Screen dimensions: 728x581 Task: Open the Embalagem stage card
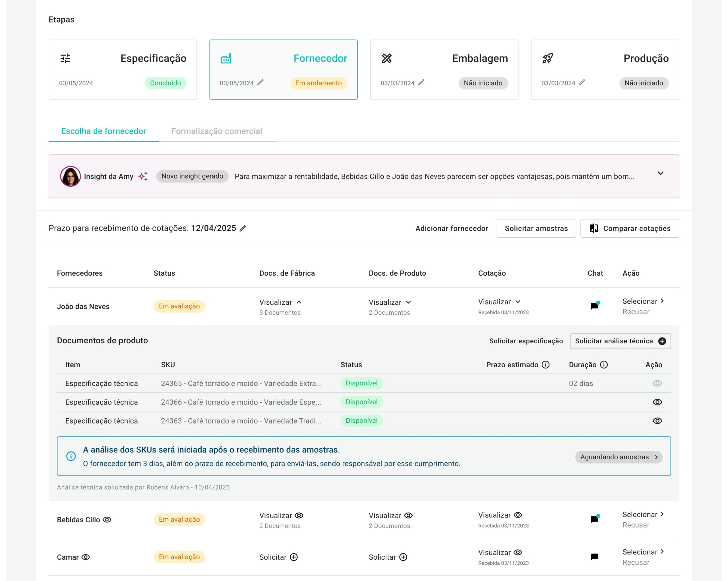pos(444,70)
